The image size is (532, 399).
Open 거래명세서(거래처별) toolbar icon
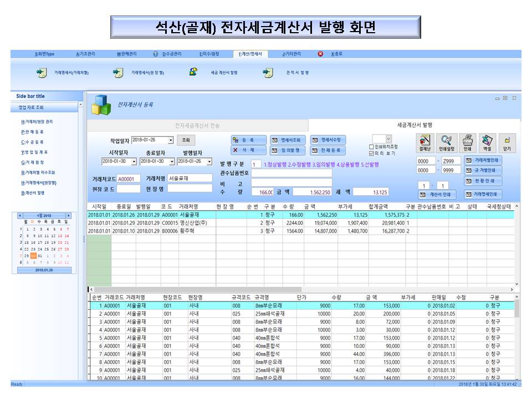[x=42, y=73]
